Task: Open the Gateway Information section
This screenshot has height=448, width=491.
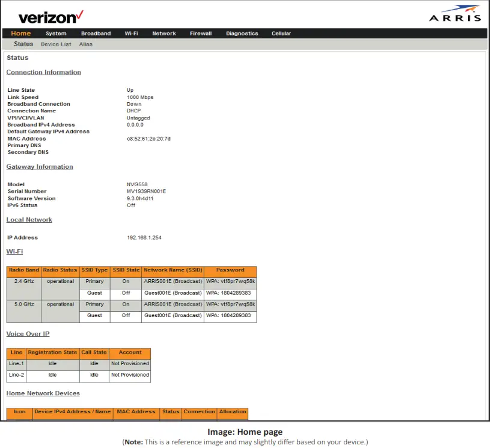Action: click(x=40, y=166)
